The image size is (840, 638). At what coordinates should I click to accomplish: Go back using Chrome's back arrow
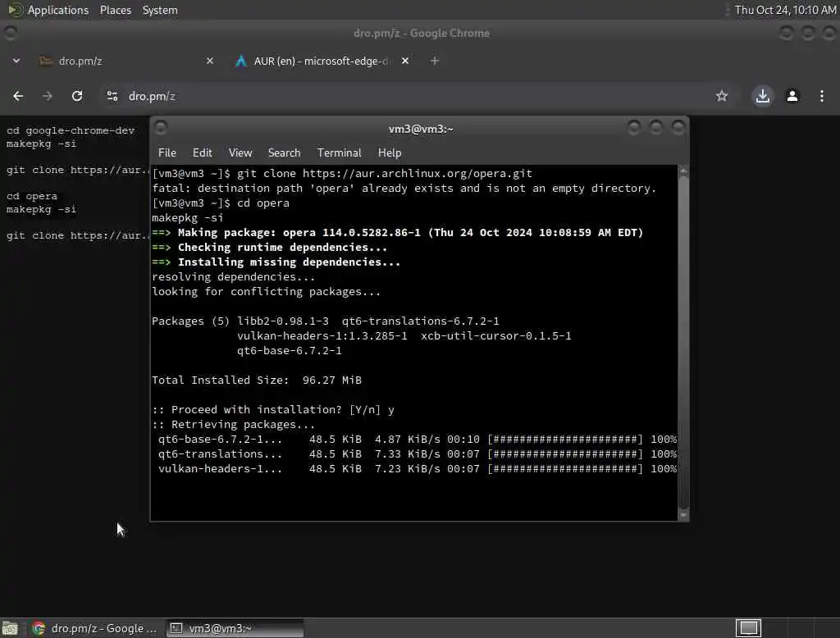coord(18,96)
